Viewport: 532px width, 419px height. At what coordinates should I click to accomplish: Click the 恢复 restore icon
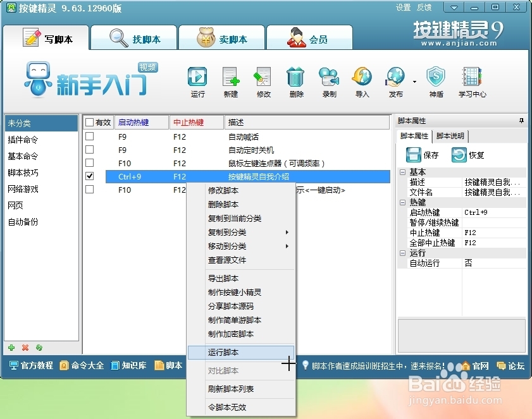coord(459,155)
